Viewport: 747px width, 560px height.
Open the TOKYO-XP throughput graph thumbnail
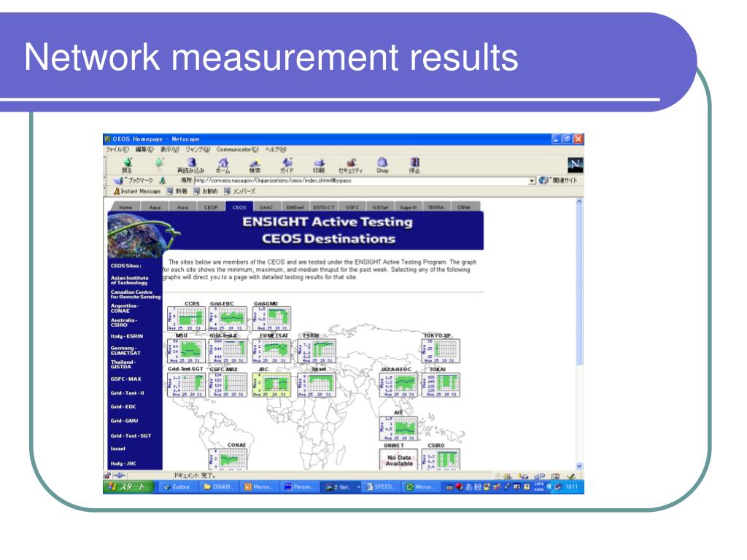(x=441, y=351)
